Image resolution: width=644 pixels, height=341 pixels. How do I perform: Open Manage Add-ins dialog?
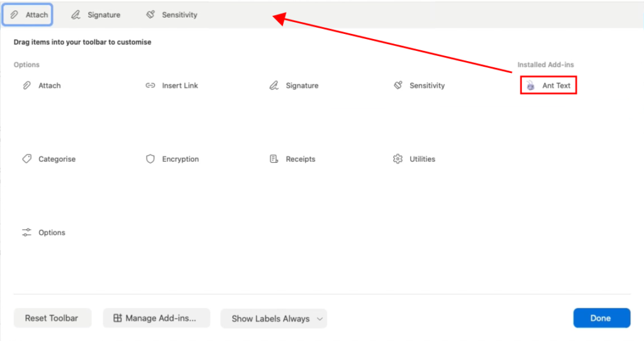coord(155,318)
